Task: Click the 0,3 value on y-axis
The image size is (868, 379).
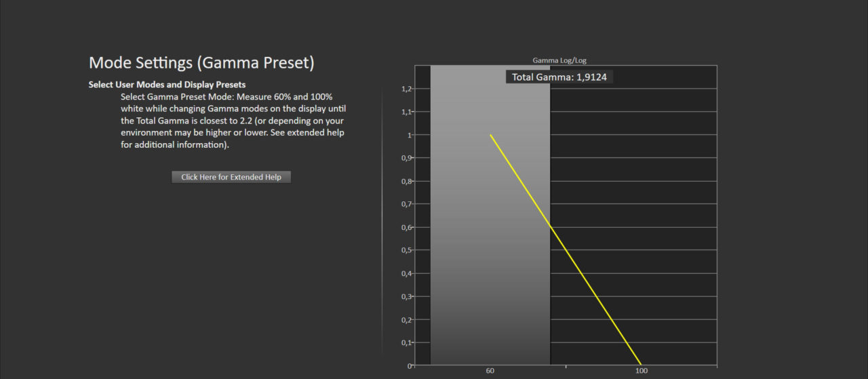Action: coord(406,296)
